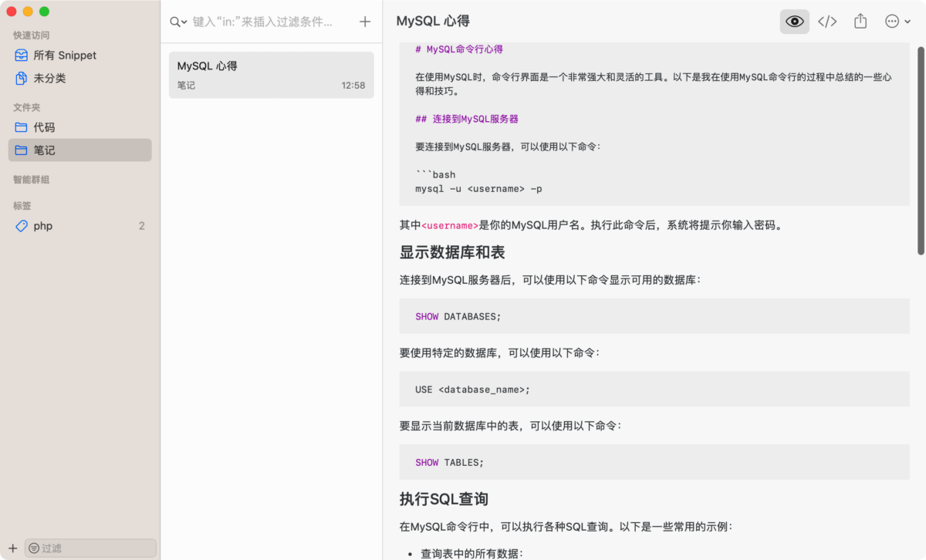Click the php tag icon

pos(22,226)
